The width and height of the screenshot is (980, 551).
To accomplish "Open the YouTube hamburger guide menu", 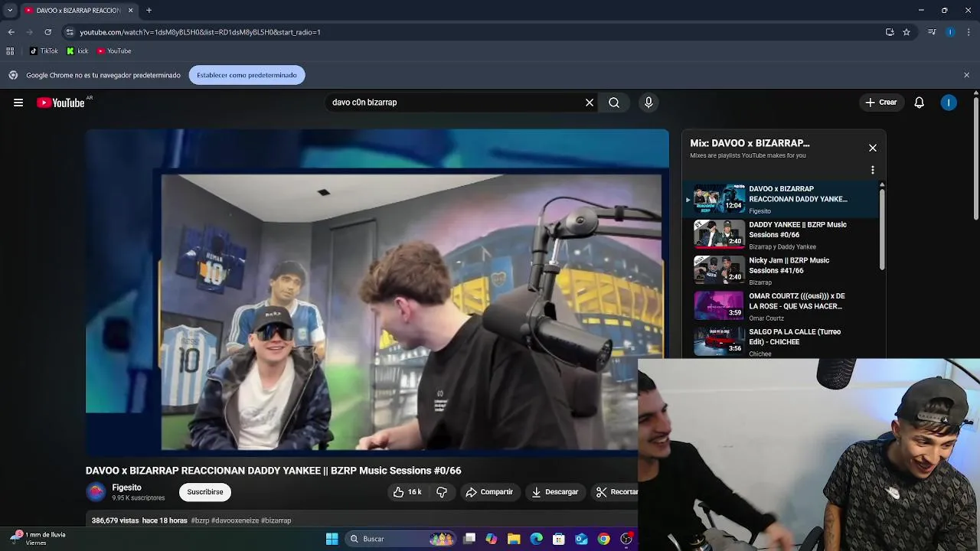I will click(18, 103).
